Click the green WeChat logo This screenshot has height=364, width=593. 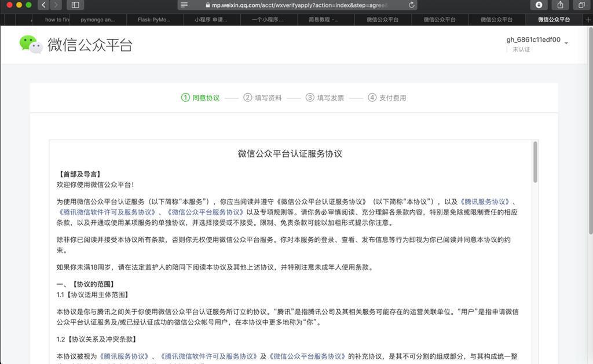coord(31,44)
